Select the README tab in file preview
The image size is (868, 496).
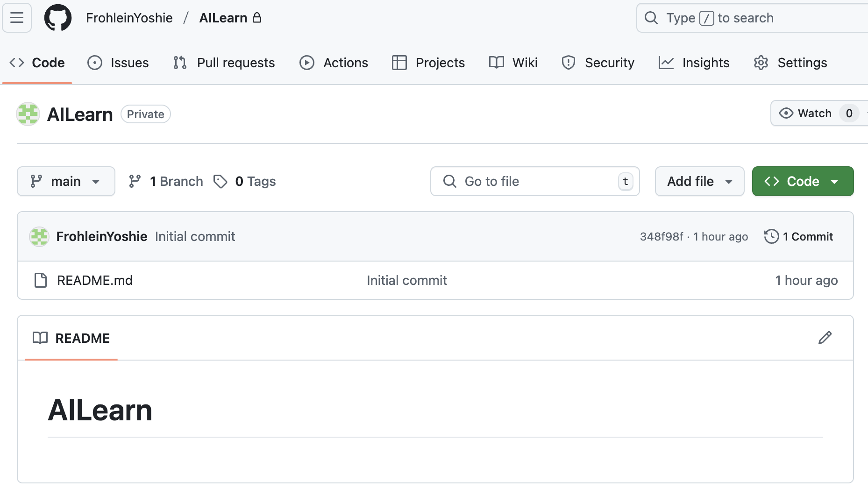click(x=71, y=338)
